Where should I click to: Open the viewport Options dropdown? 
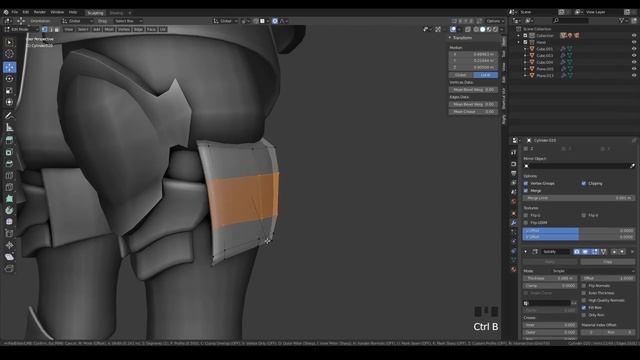click(495, 21)
